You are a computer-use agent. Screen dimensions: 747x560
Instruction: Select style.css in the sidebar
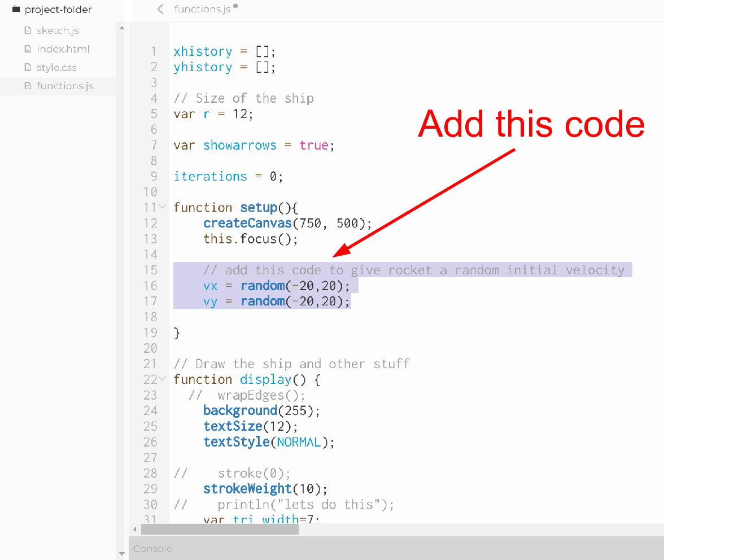click(x=56, y=68)
